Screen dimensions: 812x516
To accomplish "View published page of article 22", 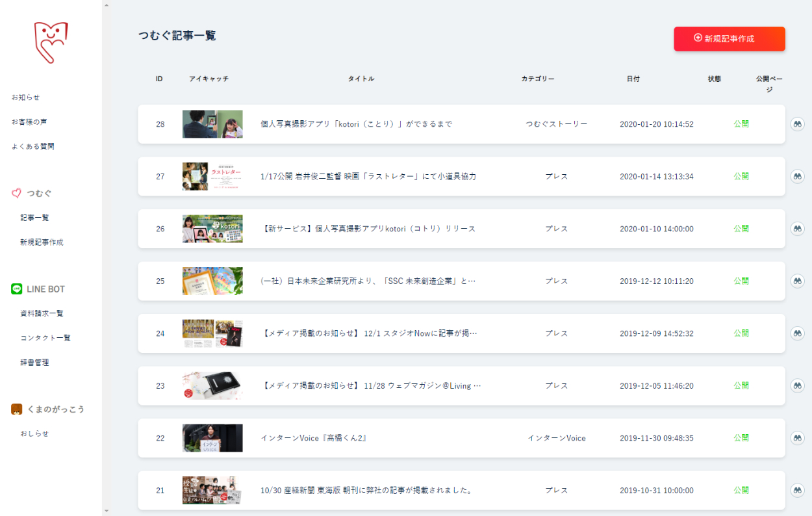I will click(x=797, y=438).
